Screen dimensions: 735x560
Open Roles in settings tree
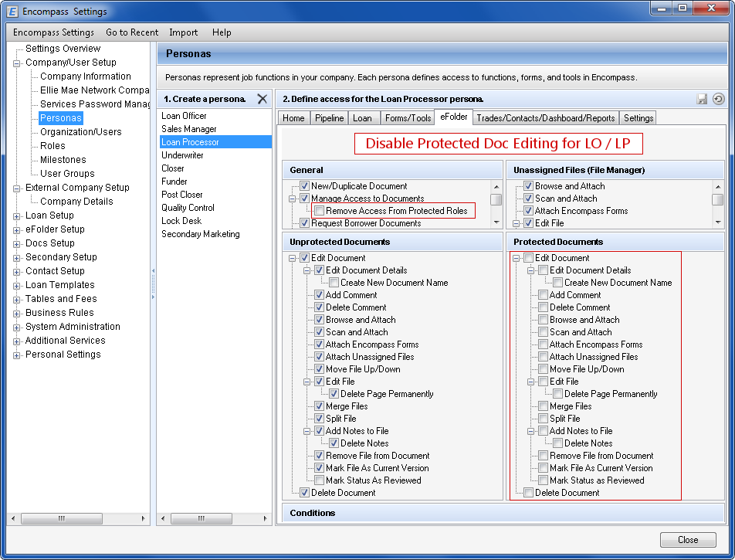52,146
